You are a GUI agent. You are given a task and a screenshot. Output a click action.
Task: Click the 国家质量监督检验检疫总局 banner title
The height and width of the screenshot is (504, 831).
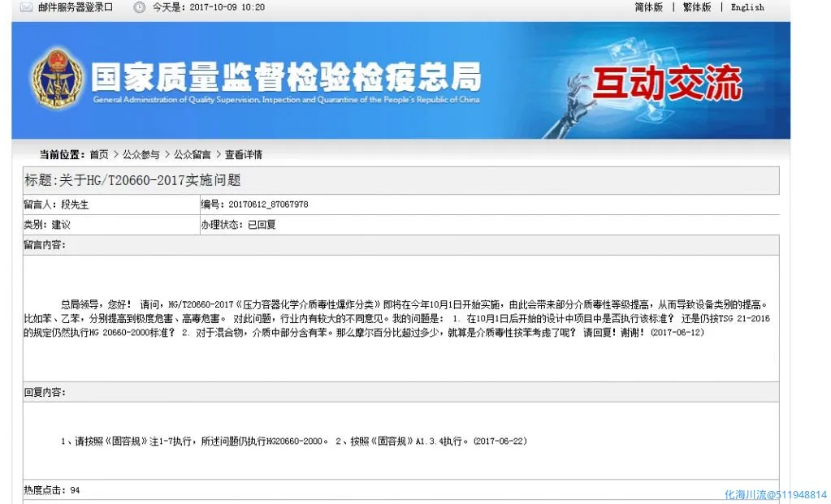click(284, 77)
